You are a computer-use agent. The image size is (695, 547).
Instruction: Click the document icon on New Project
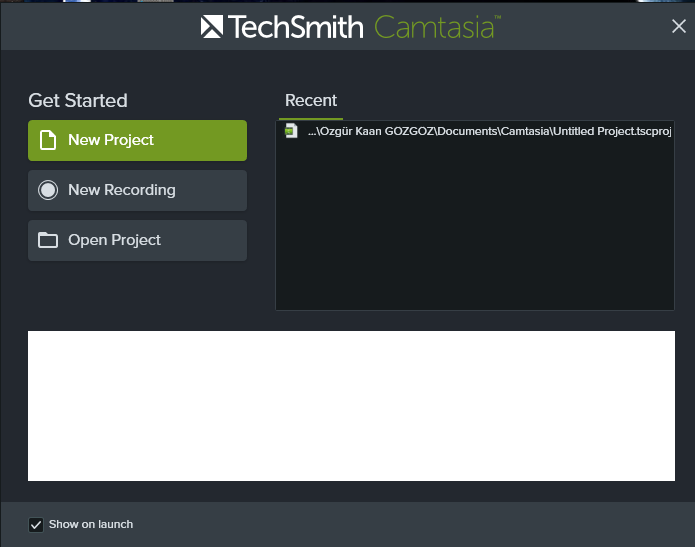[47, 140]
